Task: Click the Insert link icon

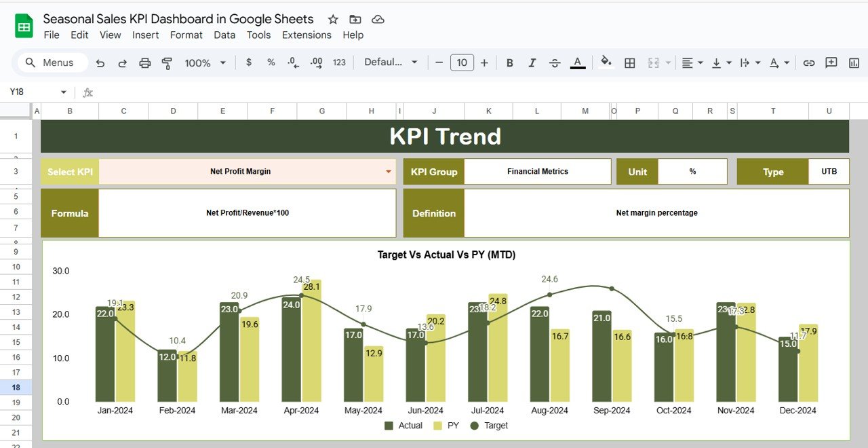Action: point(809,62)
